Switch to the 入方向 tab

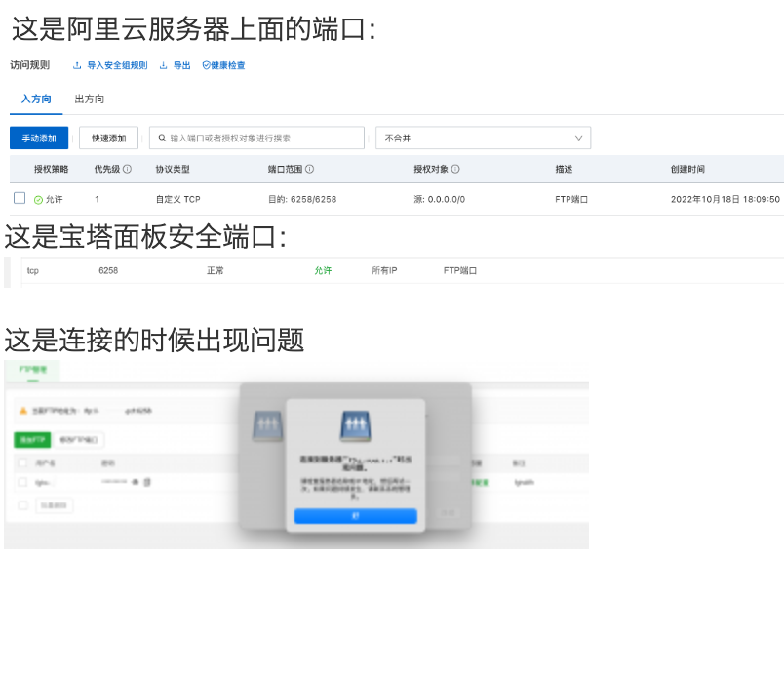coord(36,100)
